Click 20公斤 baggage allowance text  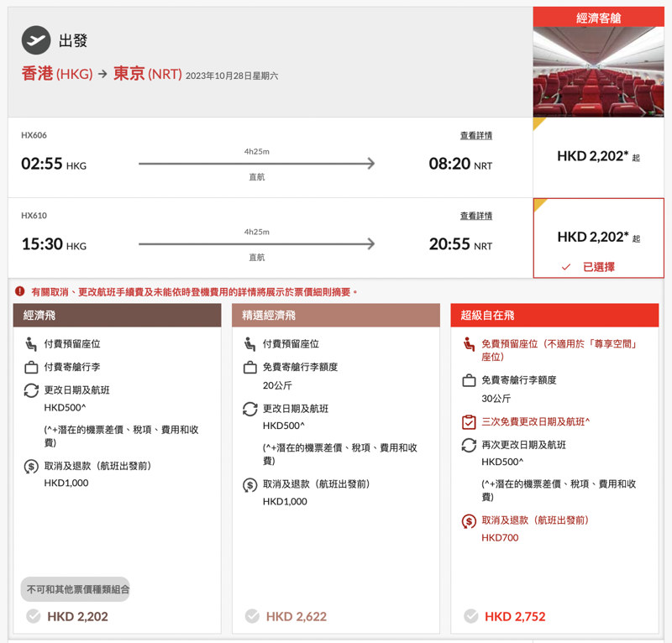(x=277, y=385)
